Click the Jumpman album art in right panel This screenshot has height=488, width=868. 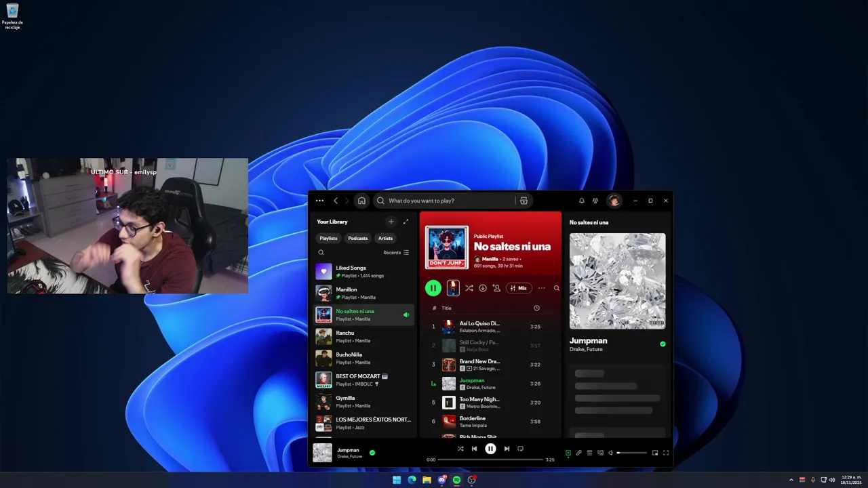617,281
